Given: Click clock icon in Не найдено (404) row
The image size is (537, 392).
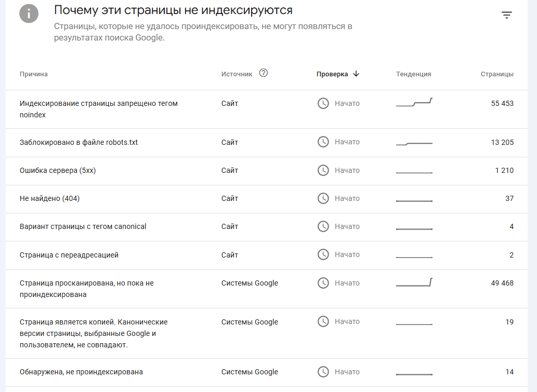Looking at the screenshot, I should click(323, 198).
